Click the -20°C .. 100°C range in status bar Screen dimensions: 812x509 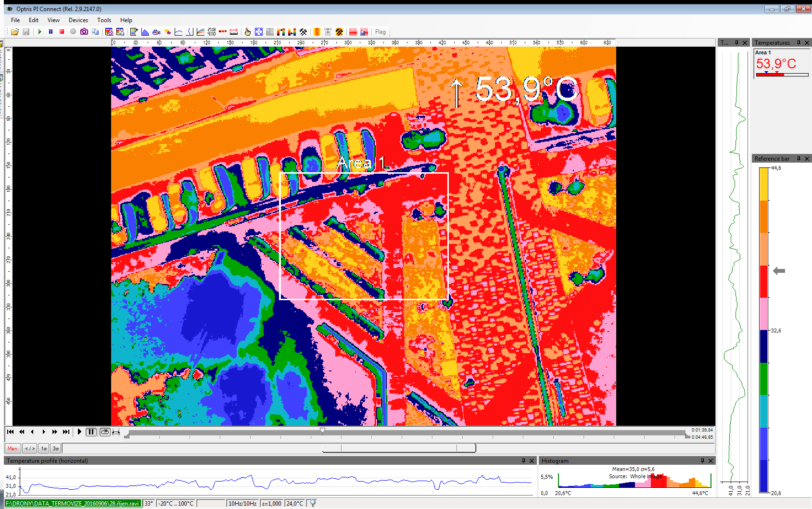point(176,503)
